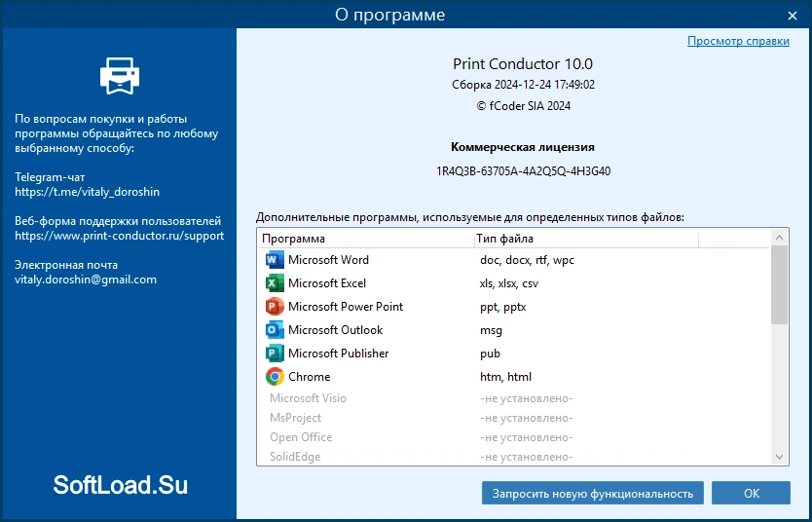
Task: Click the vitaly.doroshin@gmail.com email address
Action: click(86, 280)
